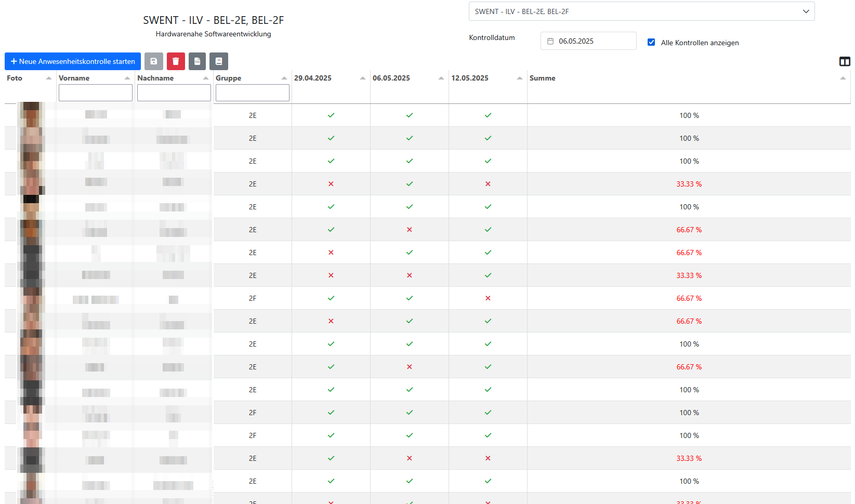Click the Gruppe filter input box
855x504 pixels.
click(253, 93)
